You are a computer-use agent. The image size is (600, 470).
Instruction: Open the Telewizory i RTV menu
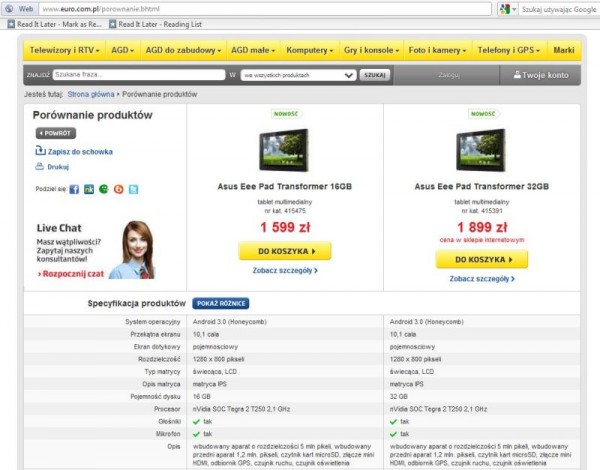65,49
